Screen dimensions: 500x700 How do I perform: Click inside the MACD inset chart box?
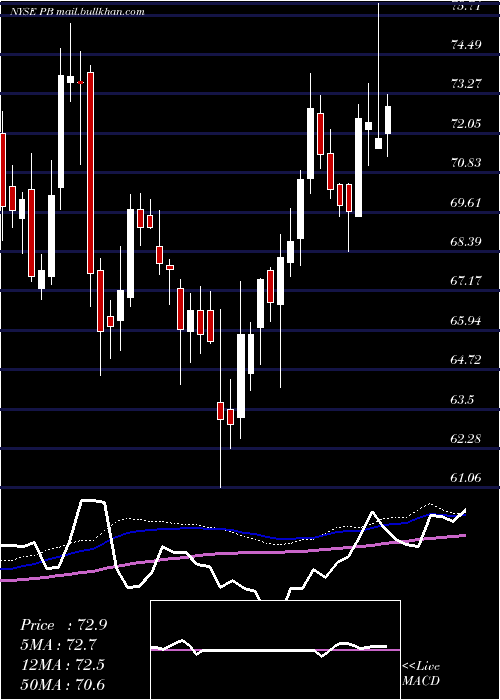tap(275, 650)
